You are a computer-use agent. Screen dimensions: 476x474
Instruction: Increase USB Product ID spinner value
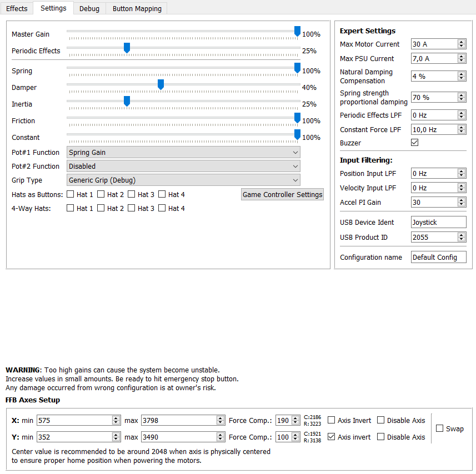point(462,235)
